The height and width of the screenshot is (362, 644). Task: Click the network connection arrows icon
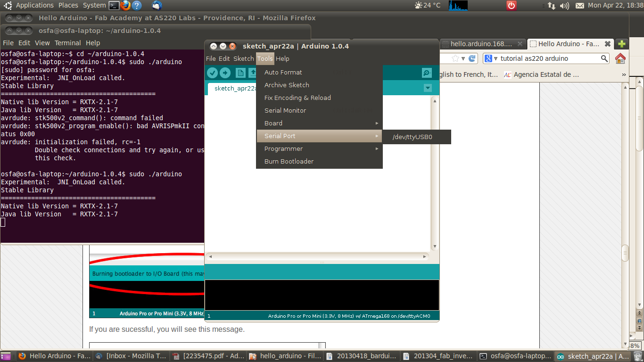click(x=552, y=6)
